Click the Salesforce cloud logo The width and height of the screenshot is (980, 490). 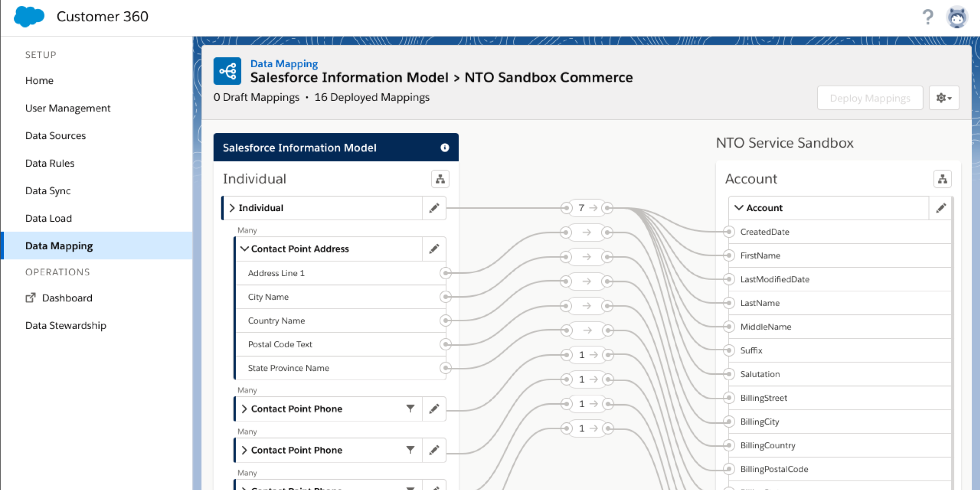[x=29, y=17]
